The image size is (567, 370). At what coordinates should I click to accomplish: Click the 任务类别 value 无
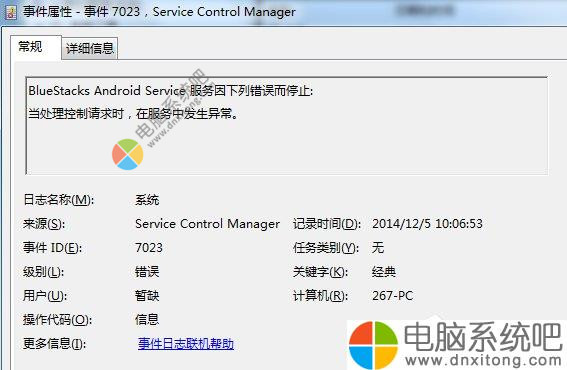point(378,248)
